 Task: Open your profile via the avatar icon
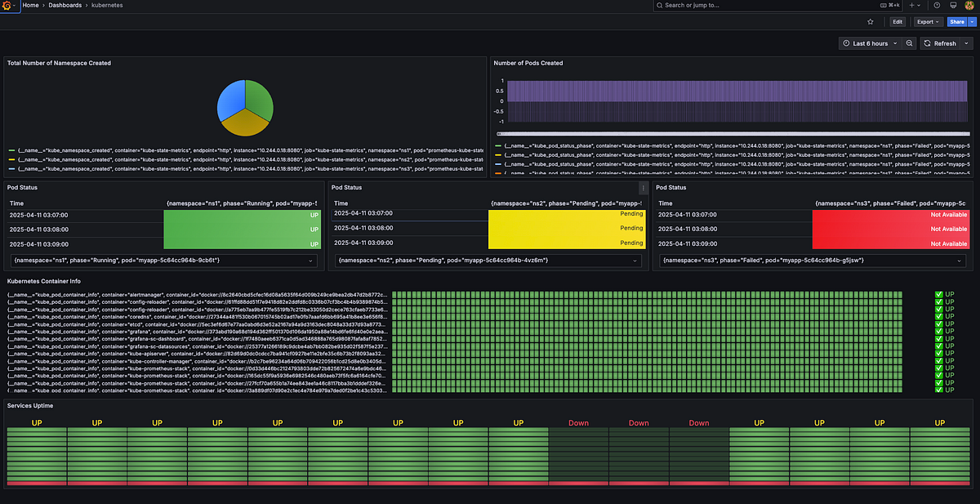coord(969,5)
